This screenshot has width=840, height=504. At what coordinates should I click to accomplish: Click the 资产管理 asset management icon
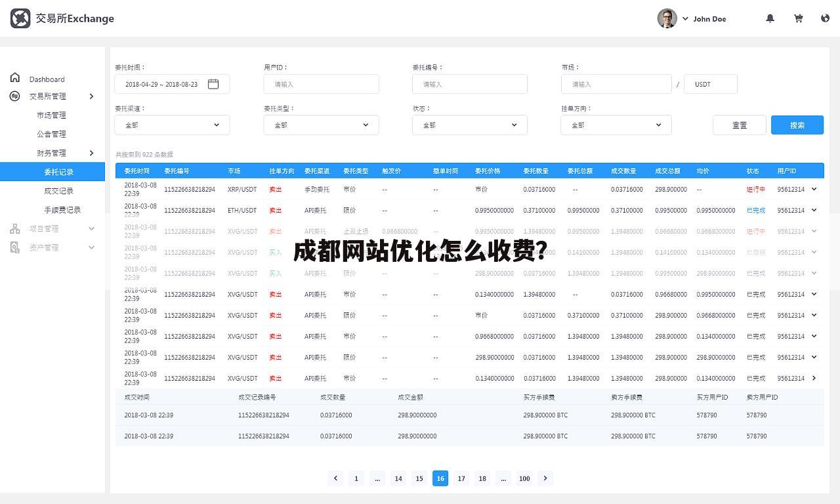(x=14, y=247)
